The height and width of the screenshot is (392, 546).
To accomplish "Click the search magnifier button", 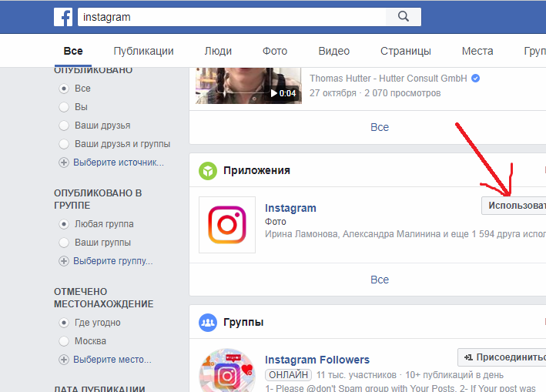I will click(404, 17).
